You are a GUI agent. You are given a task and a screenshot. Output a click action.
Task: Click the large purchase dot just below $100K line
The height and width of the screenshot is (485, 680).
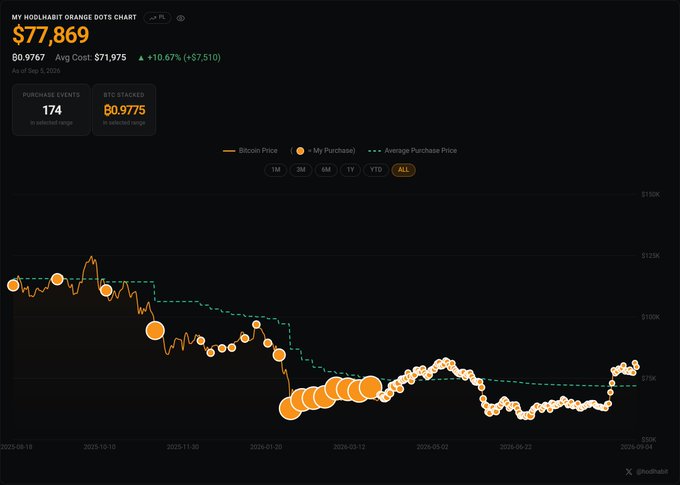[155, 331]
